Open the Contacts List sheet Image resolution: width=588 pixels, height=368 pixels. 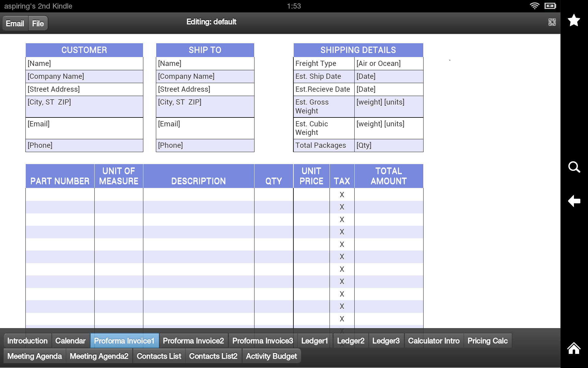point(159,356)
